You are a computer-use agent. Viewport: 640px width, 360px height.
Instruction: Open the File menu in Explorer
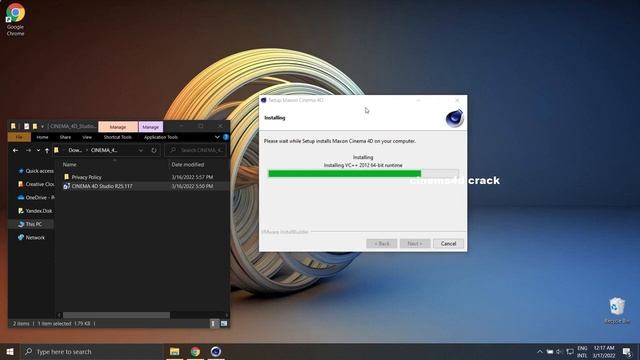(x=19, y=137)
